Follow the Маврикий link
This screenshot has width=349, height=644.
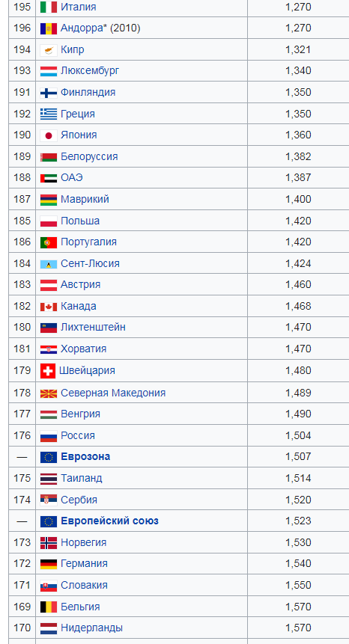(85, 200)
